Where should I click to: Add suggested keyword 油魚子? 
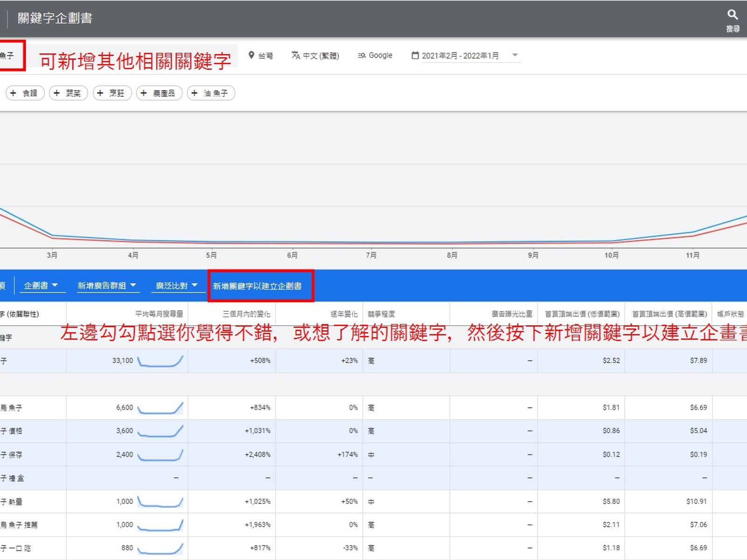(211, 93)
